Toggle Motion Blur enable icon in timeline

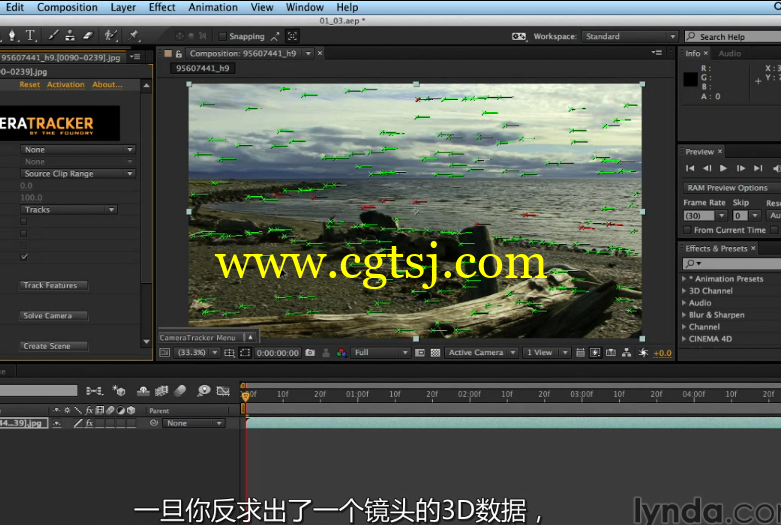(x=180, y=391)
